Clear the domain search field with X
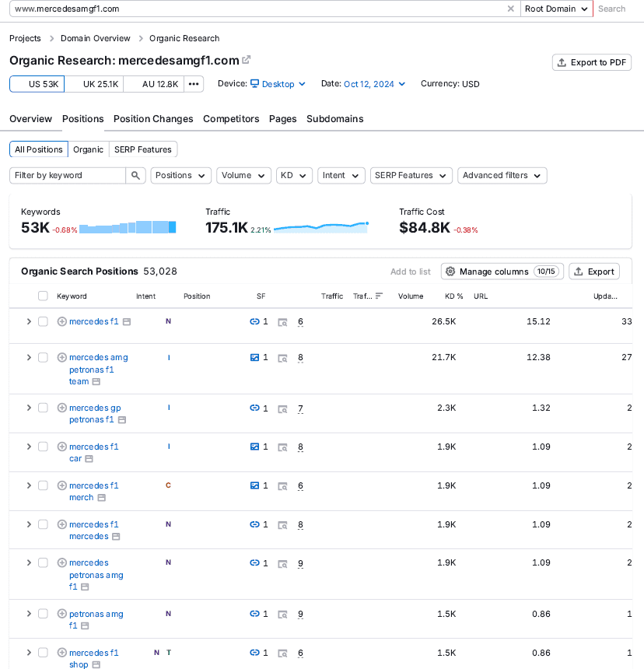644x669 pixels. point(510,9)
